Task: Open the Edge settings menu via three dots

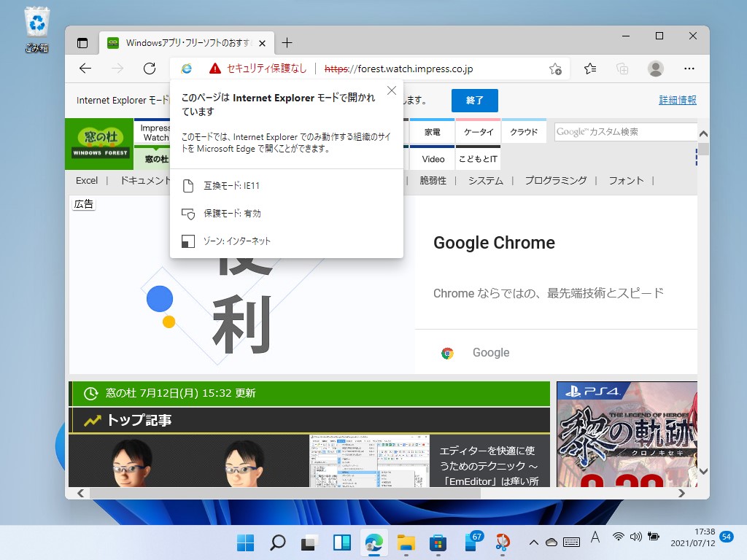Action: tap(689, 68)
